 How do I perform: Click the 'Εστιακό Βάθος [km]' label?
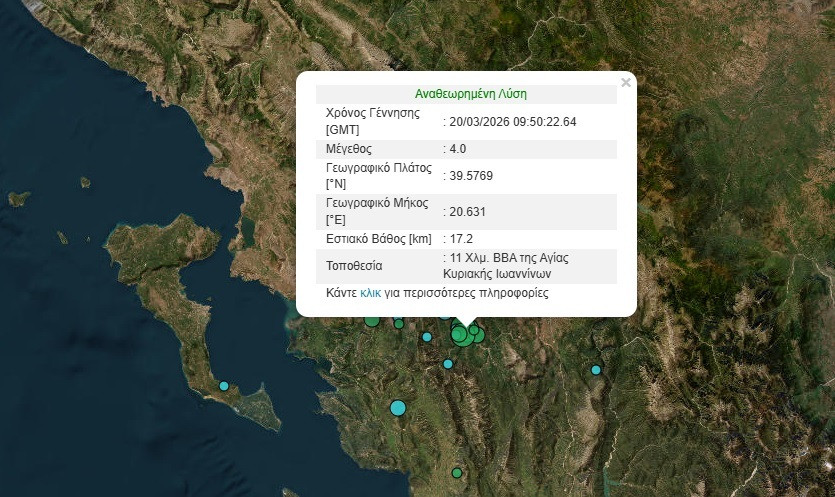[x=379, y=239]
